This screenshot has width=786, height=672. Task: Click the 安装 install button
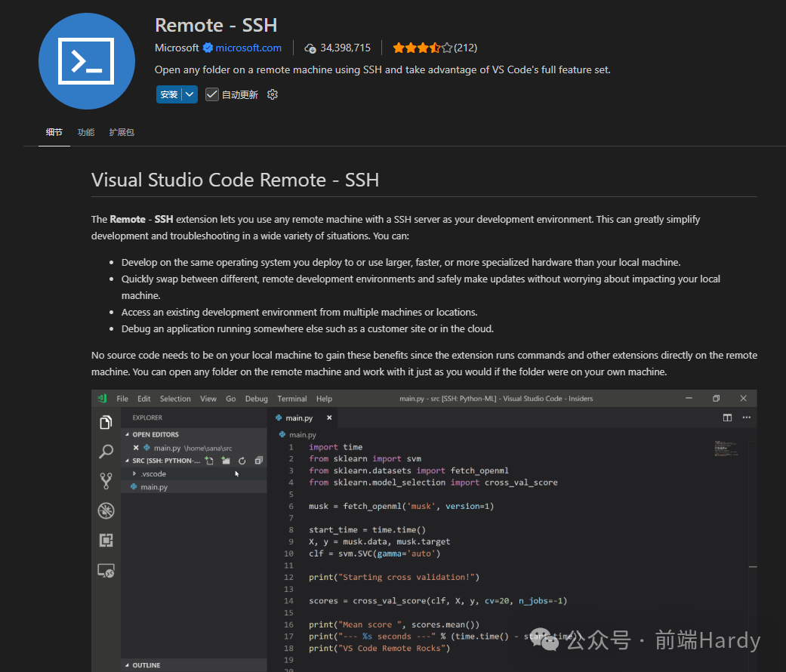[x=169, y=94]
